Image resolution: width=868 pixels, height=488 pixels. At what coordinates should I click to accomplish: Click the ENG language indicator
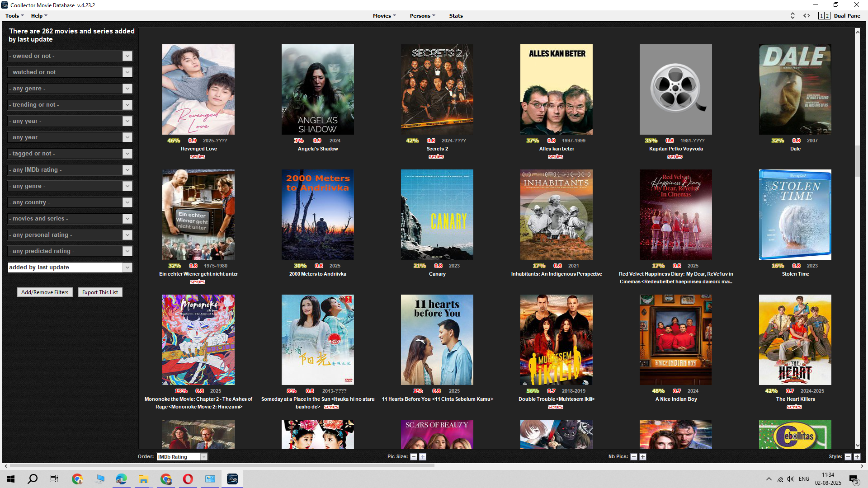[804, 479]
